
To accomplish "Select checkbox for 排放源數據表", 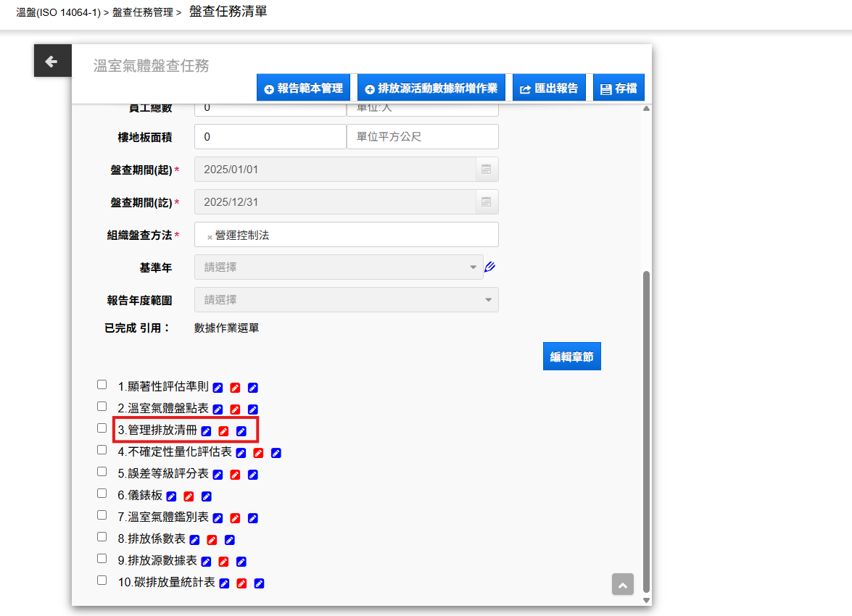I will tap(102, 559).
